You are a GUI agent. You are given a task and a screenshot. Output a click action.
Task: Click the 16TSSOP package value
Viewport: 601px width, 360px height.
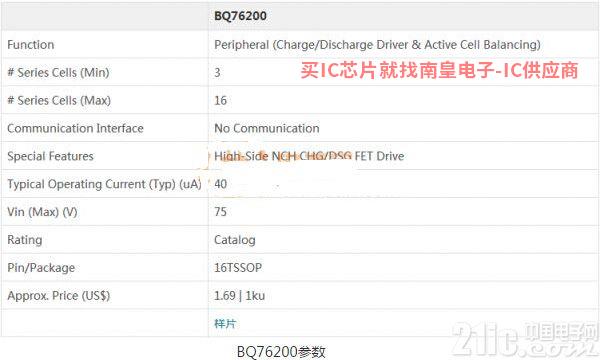(x=238, y=268)
